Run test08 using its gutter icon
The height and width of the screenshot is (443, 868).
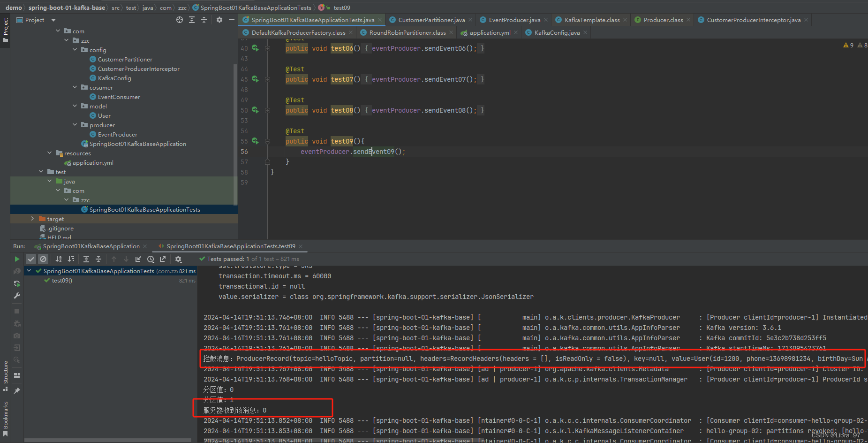[255, 110]
